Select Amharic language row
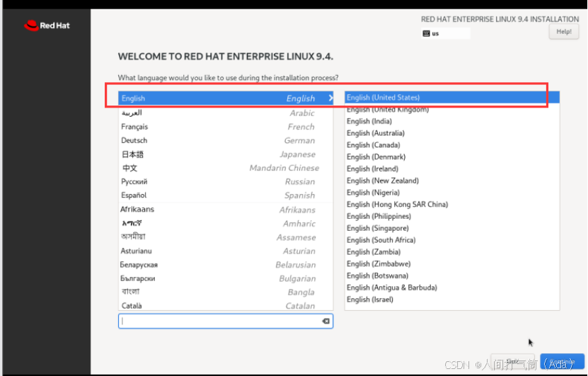Viewport: 588px width, 376px height. point(226,223)
